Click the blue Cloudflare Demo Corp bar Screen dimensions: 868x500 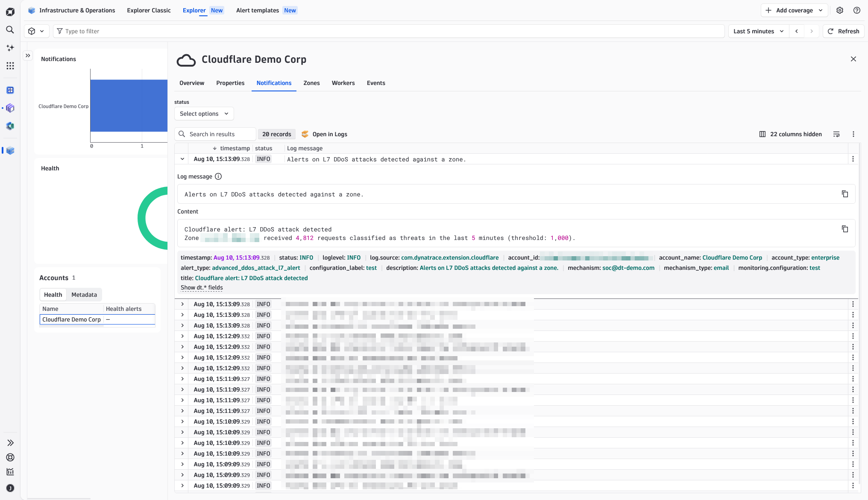[129, 105]
